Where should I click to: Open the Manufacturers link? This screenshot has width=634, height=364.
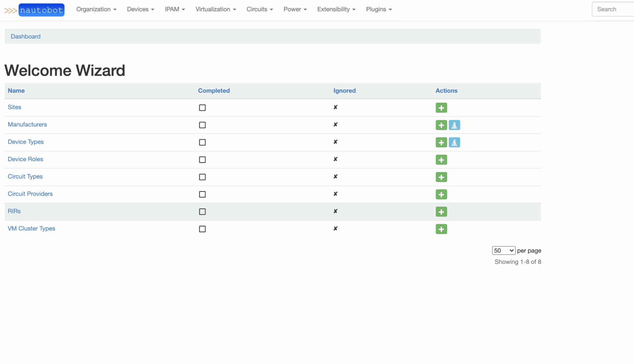point(27,124)
